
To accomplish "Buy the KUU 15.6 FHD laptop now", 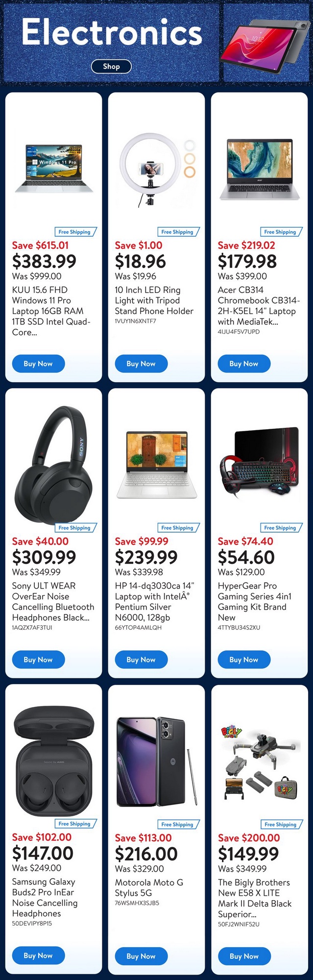I will (38, 364).
